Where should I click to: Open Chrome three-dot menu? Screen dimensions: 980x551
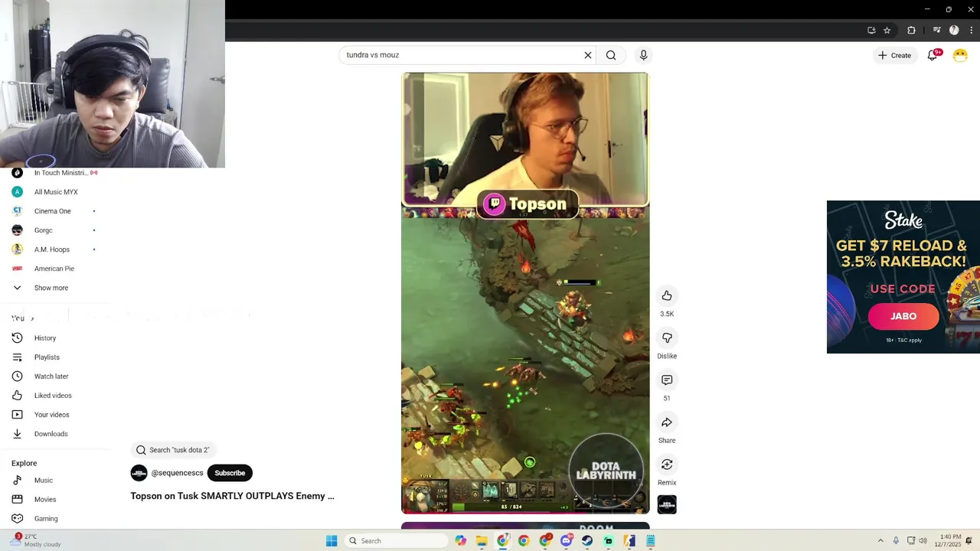[971, 31]
